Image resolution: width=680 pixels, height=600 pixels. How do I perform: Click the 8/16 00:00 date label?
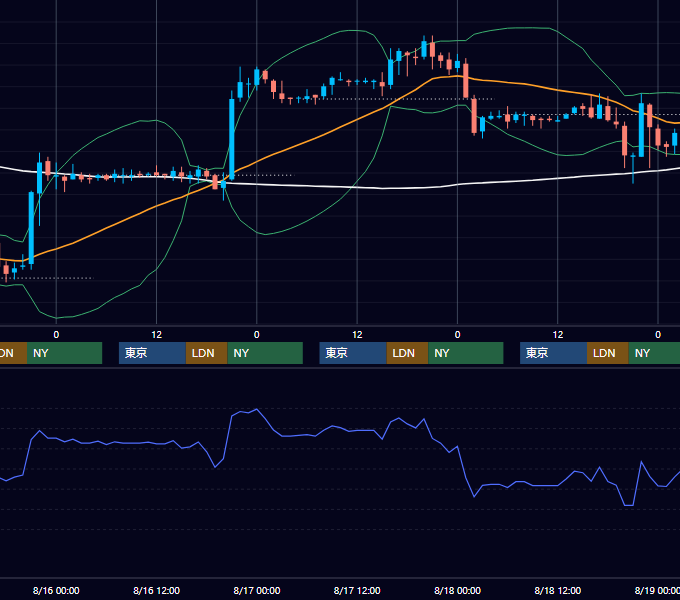click(x=56, y=590)
